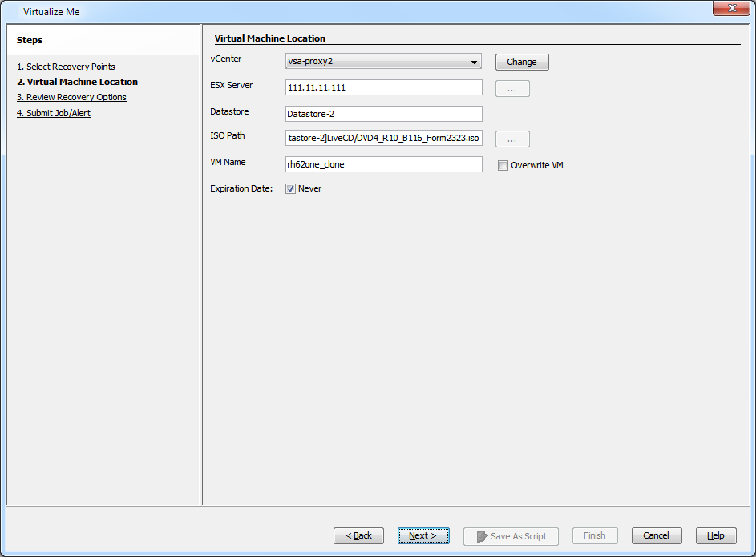This screenshot has height=557, width=756.
Task: Open Help for this wizard
Action: 715,535
